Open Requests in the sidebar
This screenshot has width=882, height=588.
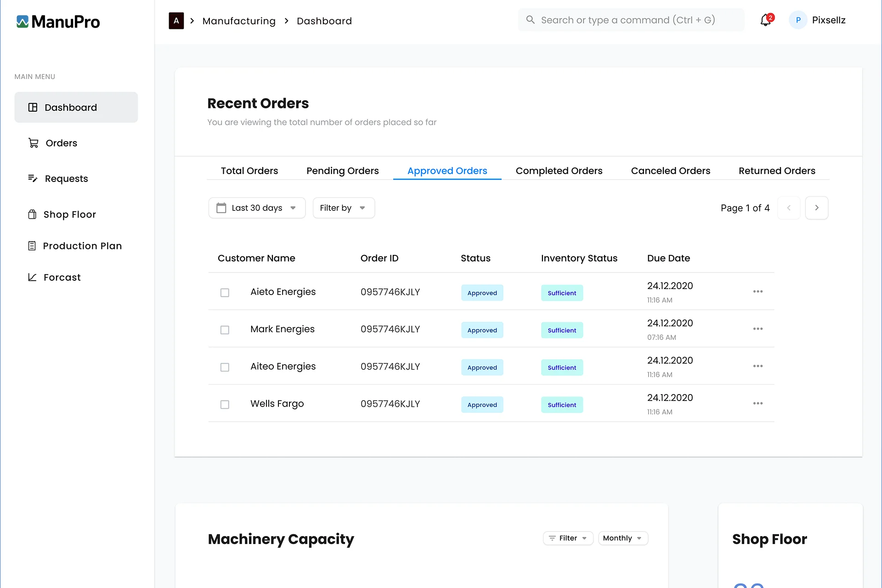coord(66,179)
